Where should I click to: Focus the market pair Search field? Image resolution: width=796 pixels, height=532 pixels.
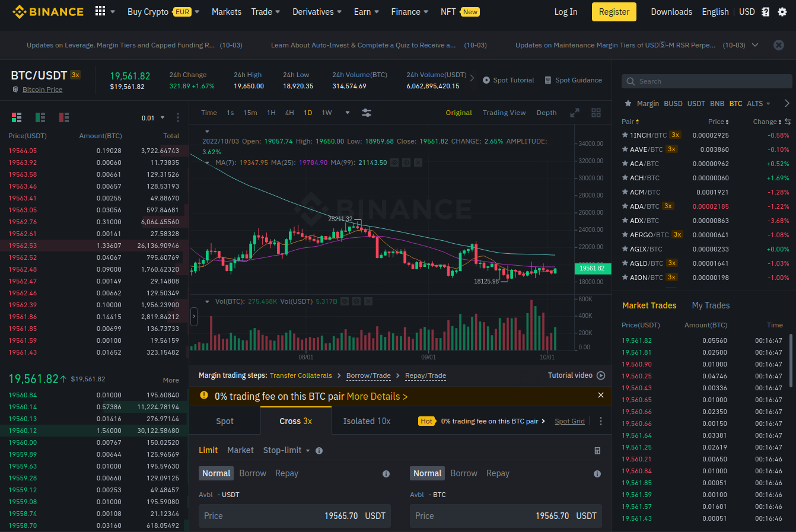(707, 81)
